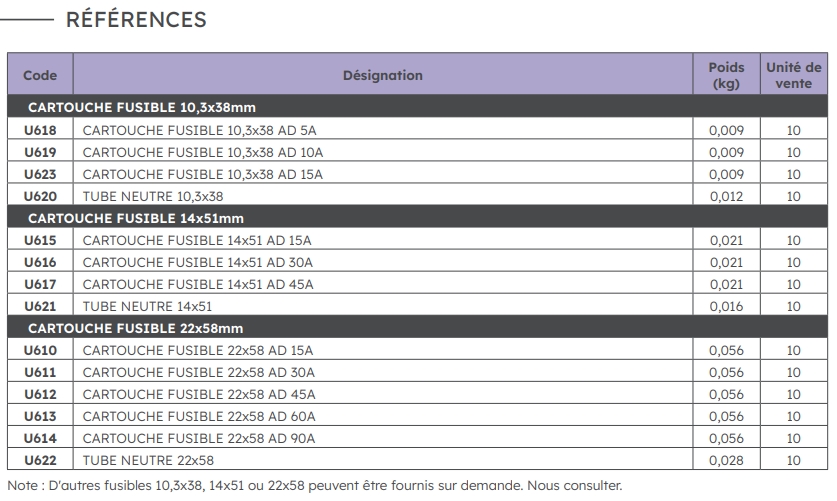Click the 0,028 weight for U622
This screenshot has width=837, height=501.
pos(726,460)
